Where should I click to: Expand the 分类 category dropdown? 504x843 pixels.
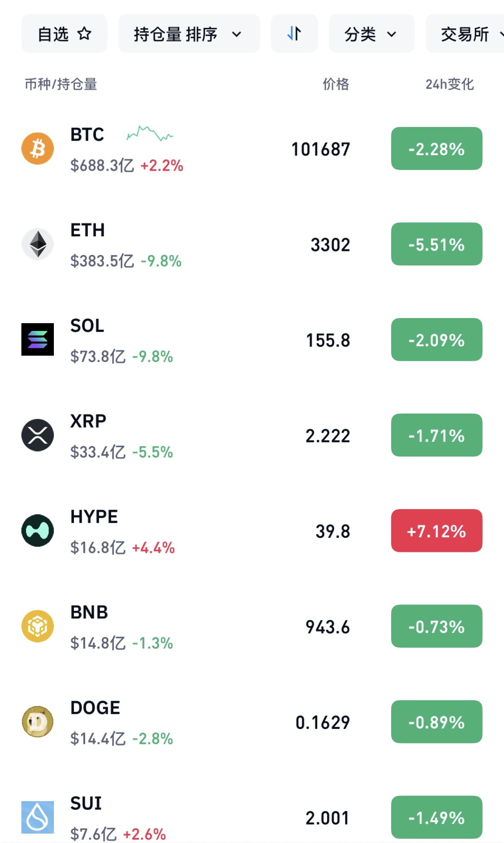point(371,34)
